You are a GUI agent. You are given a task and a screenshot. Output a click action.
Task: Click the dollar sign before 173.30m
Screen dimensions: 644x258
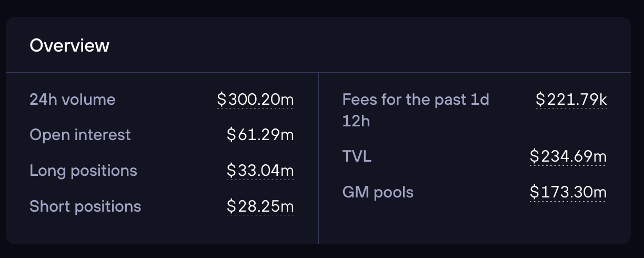point(534,192)
